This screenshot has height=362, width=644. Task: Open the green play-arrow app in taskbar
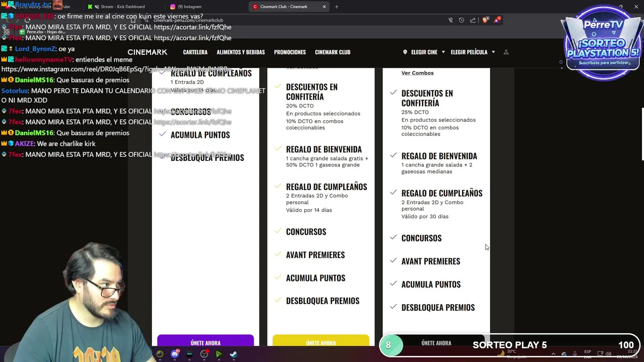pos(219,354)
